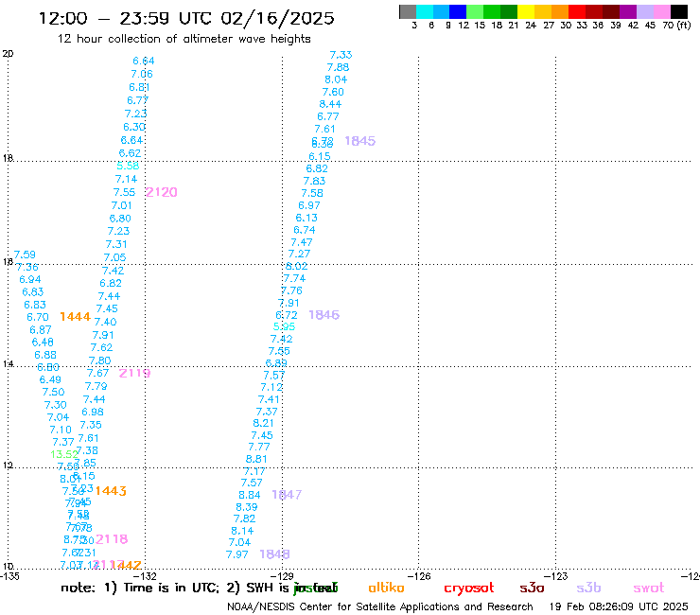Click the swot pass time label 2120
Screen dimensions: 700x615
click(x=161, y=192)
